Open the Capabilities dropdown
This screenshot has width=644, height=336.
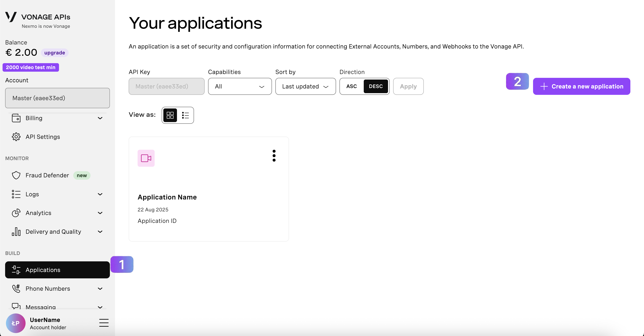240,86
